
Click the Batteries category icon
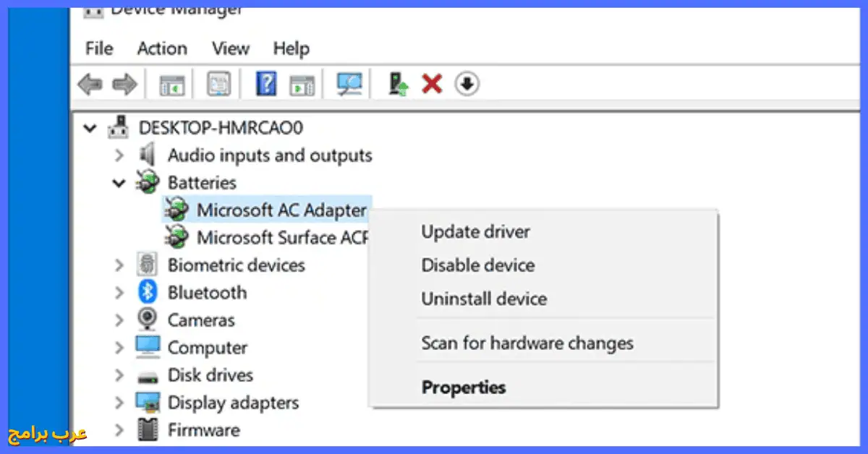tap(148, 182)
